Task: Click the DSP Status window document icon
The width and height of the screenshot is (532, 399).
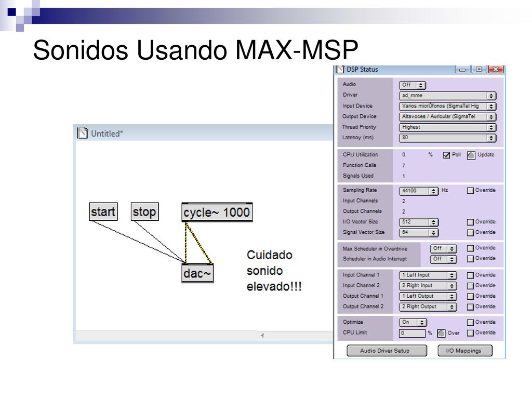Action: 340,69
